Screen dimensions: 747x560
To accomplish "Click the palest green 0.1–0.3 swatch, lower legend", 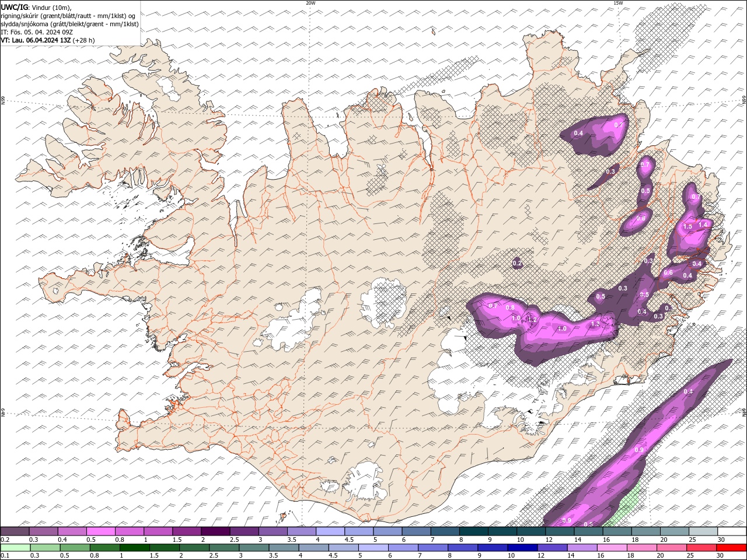I will coord(16,548).
